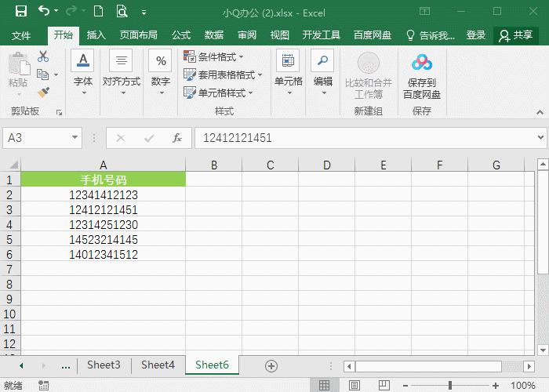Open Customize Quick Access Toolbar dropdown

coord(144,13)
